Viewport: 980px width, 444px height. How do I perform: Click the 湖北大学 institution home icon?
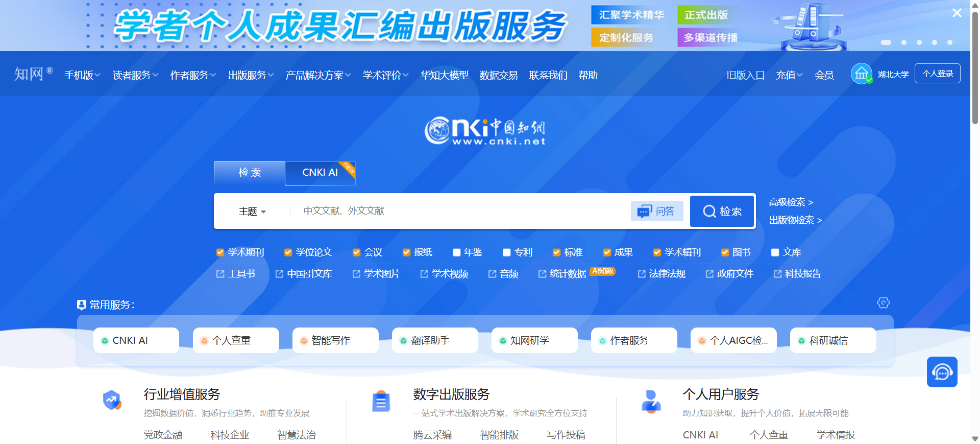click(x=861, y=74)
